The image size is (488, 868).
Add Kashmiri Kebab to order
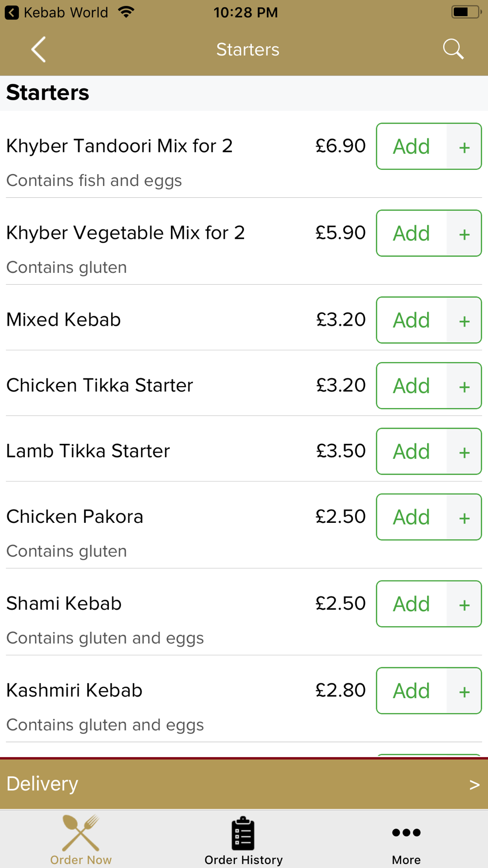click(411, 691)
